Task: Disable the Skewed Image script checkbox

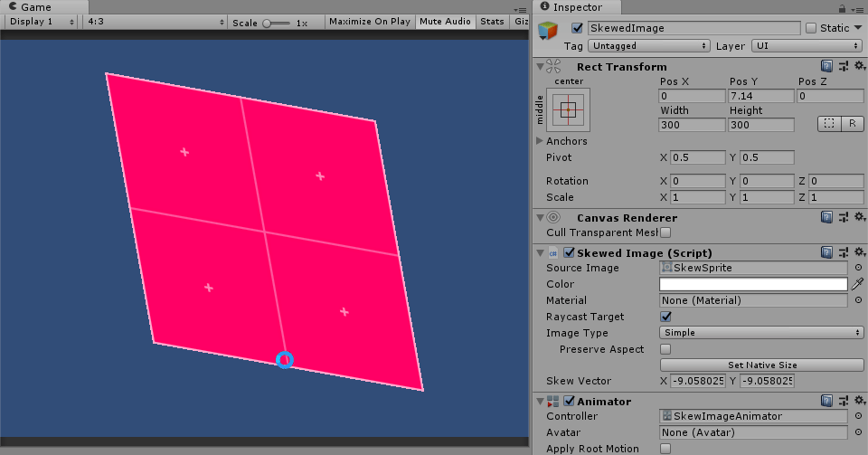Action: [x=569, y=252]
